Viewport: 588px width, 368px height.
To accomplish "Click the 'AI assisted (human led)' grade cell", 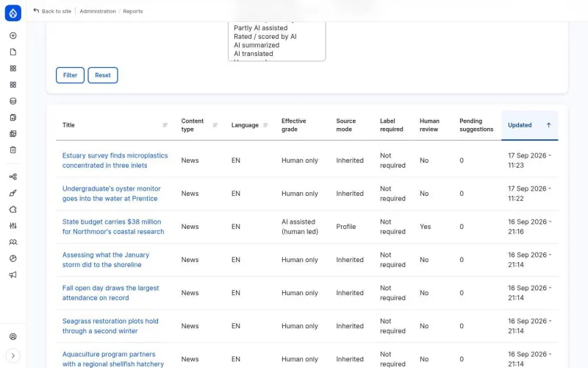I will coord(300,227).
